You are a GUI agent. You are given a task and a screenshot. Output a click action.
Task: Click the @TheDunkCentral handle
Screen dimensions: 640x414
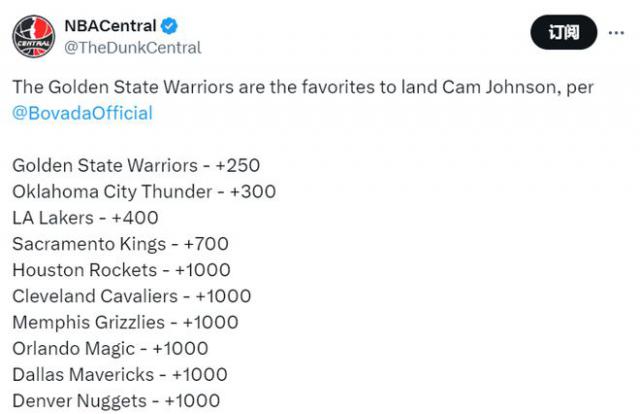point(133,47)
